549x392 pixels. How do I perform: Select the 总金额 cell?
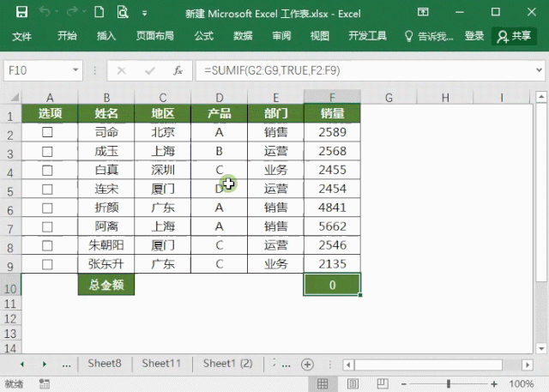106,285
